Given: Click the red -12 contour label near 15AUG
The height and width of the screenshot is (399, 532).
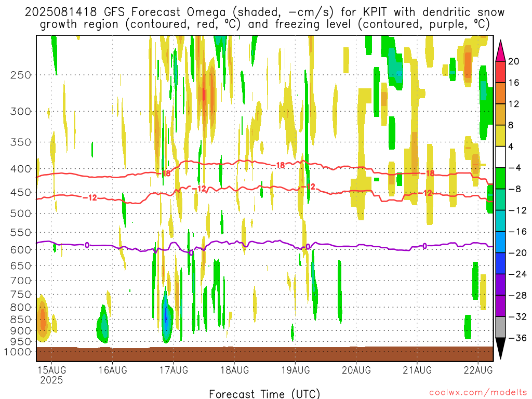Looking at the screenshot, I should tap(90, 197).
